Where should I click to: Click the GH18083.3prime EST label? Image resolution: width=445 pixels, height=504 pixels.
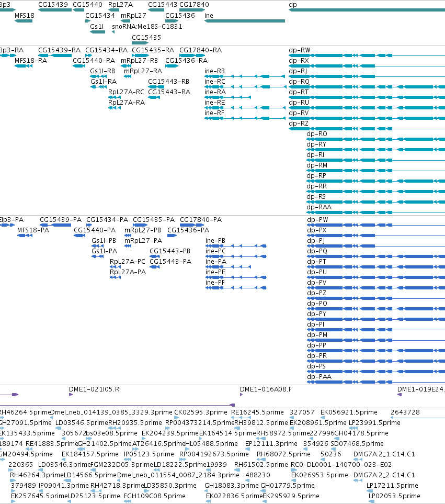click(232, 485)
